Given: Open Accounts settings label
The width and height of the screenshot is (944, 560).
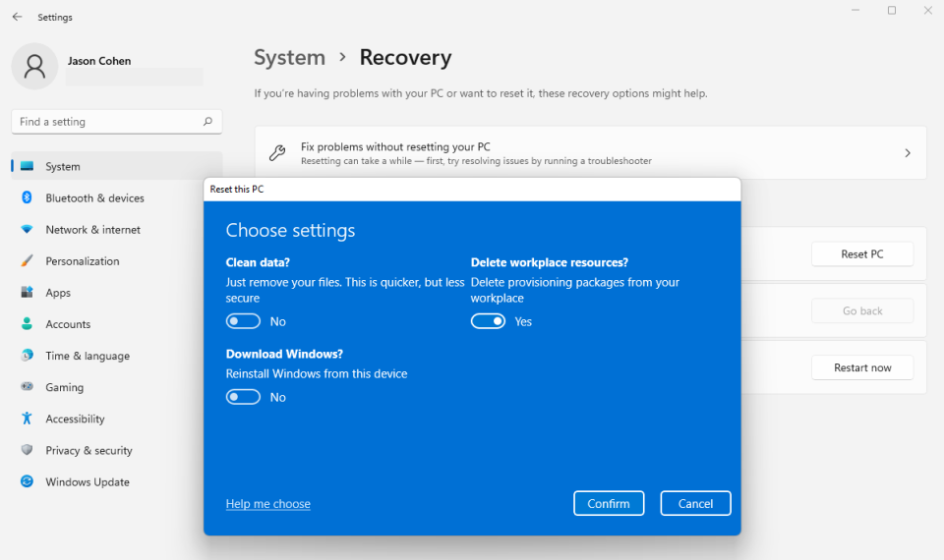Looking at the screenshot, I should (x=68, y=324).
